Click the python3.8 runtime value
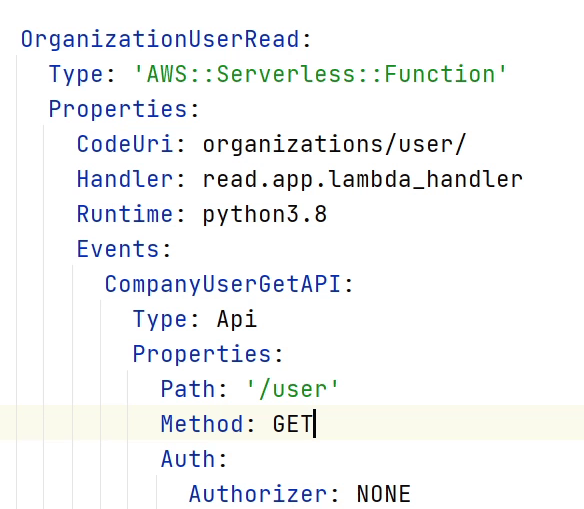584x509 pixels. 265,215
